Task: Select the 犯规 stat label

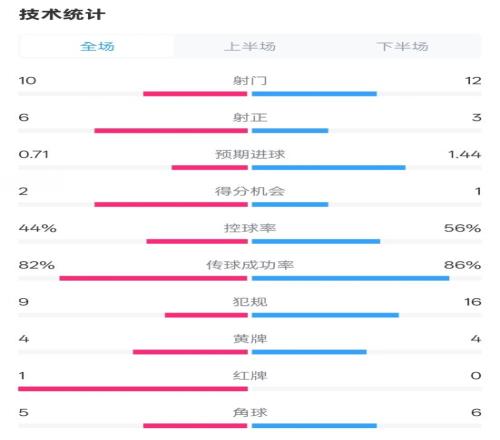Action: [x=250, y=302]
